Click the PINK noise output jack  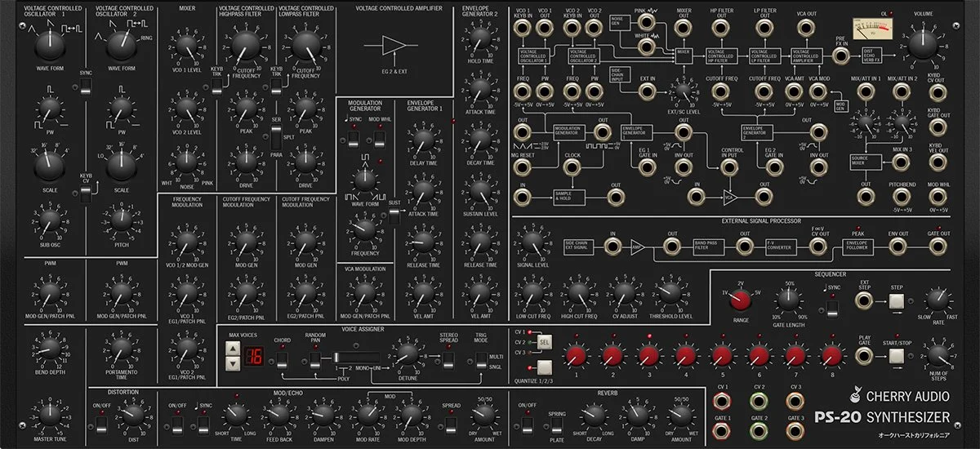tap(647, 24)
